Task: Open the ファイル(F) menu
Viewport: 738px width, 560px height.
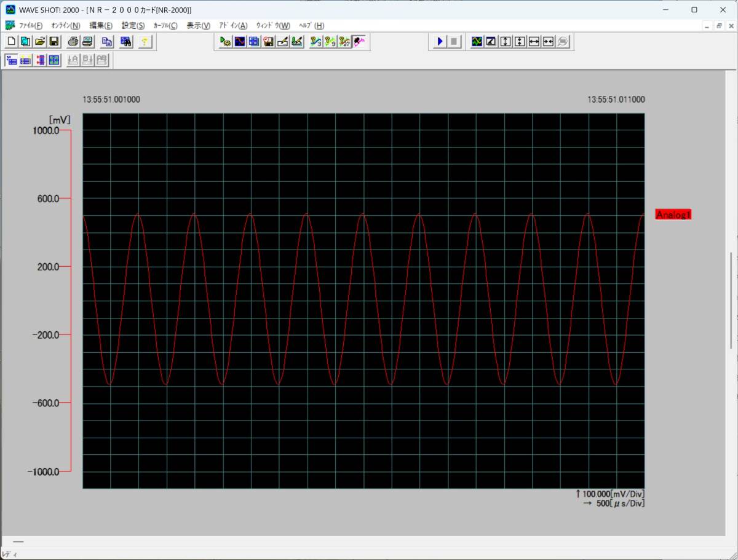Action: tap(31, 26)
